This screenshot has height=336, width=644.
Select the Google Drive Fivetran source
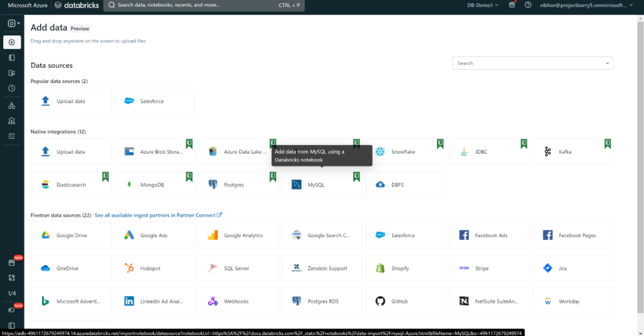(x=70, y=235)
